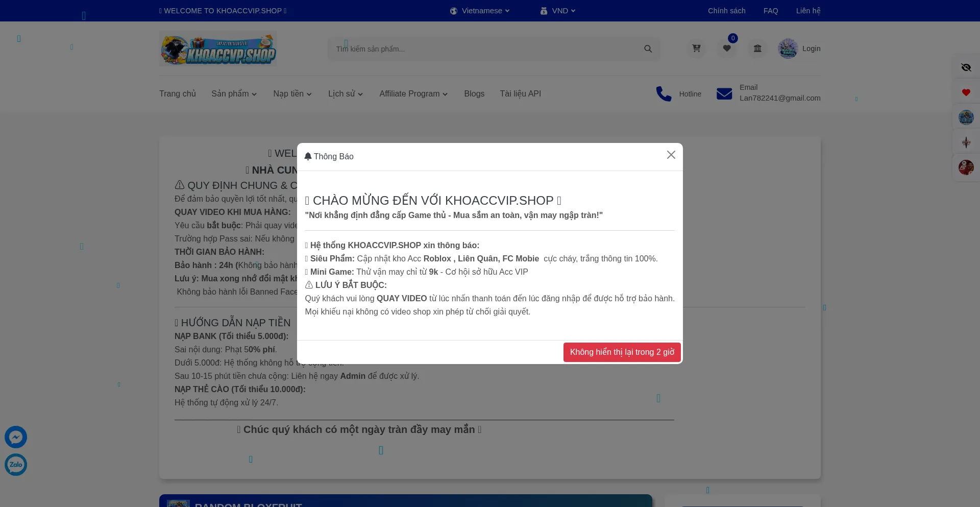Viewport: 980px width, 507px height.
Task: Click 'Chúc quý khách có một ngày tràn đầy may mắn'
Action: click(359, 429)
